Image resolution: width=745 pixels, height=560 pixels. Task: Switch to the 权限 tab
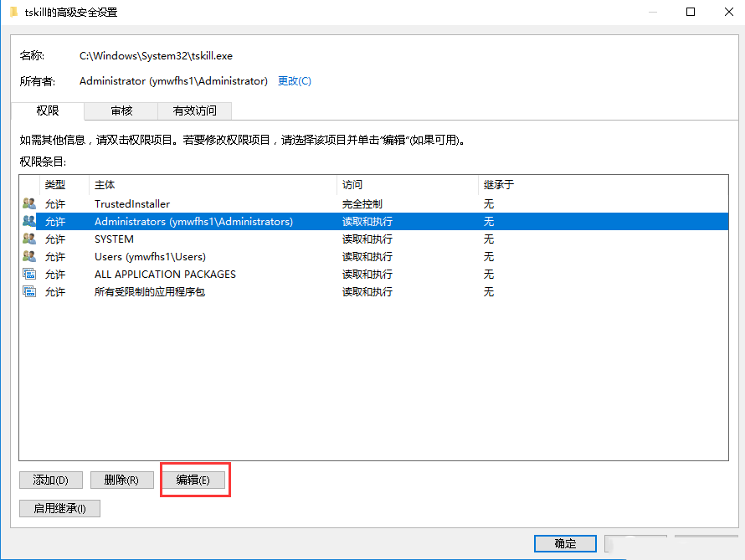coord(48,110)
